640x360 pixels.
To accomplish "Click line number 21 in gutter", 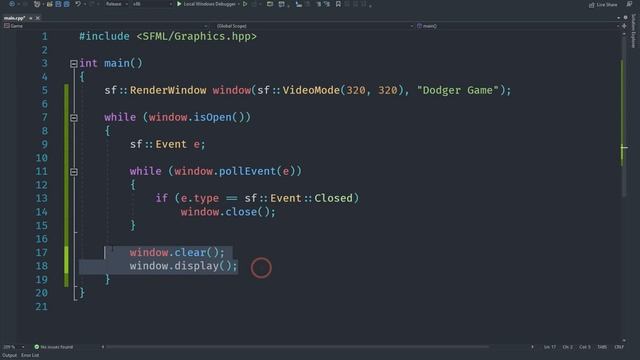I will (x=41, y=307).
